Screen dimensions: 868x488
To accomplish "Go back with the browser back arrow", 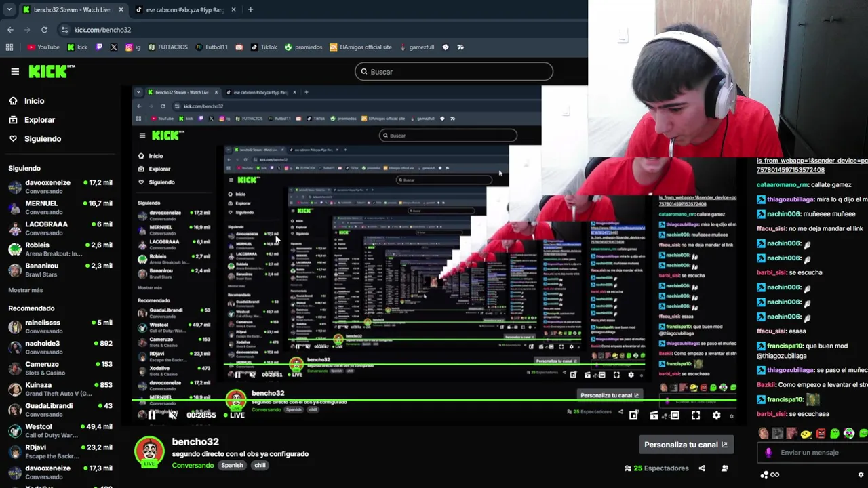I will click(x=10, y=30).
